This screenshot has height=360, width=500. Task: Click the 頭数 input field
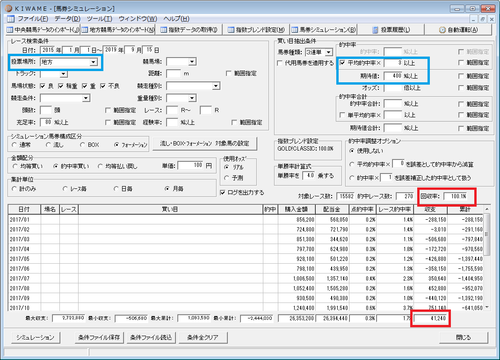[x=46, y=110]
